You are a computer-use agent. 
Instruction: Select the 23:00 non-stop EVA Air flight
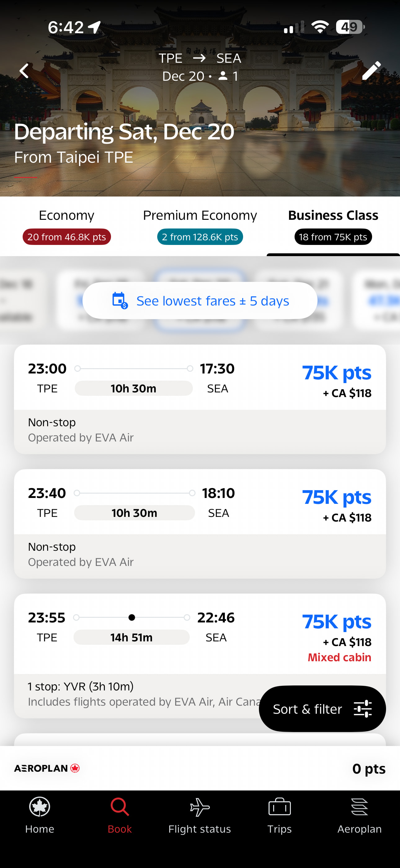(200, 399)
